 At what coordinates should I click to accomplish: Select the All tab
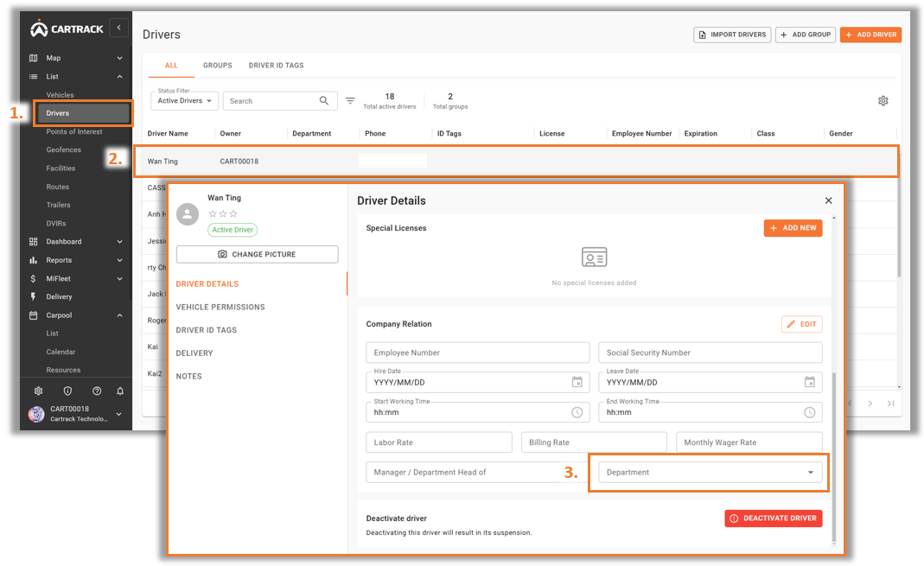171,66
